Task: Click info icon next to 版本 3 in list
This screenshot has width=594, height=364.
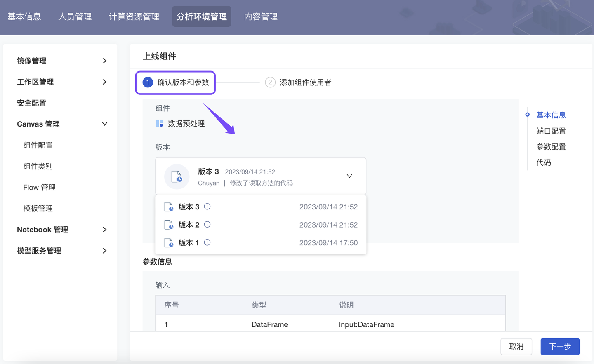Action: pyautogui.click(x=207, y=207)
